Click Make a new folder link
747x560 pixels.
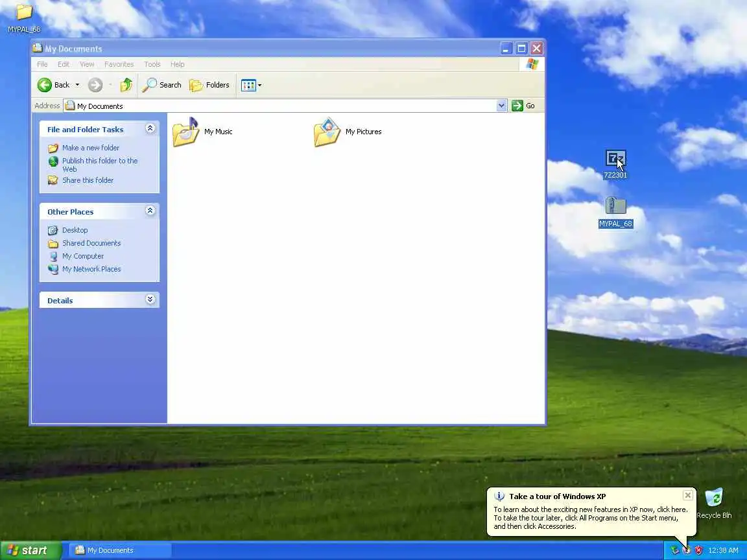click(x=91, y=148)
